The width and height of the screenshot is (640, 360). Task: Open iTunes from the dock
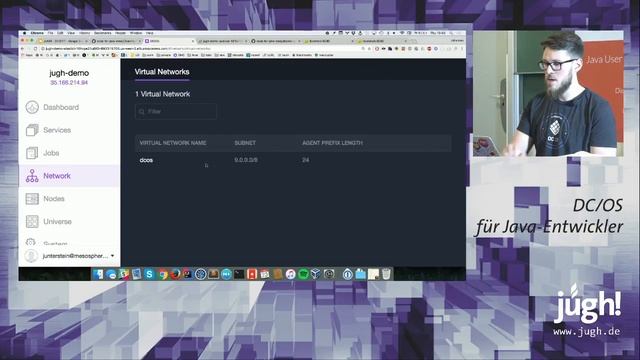(x=290, y=274)
